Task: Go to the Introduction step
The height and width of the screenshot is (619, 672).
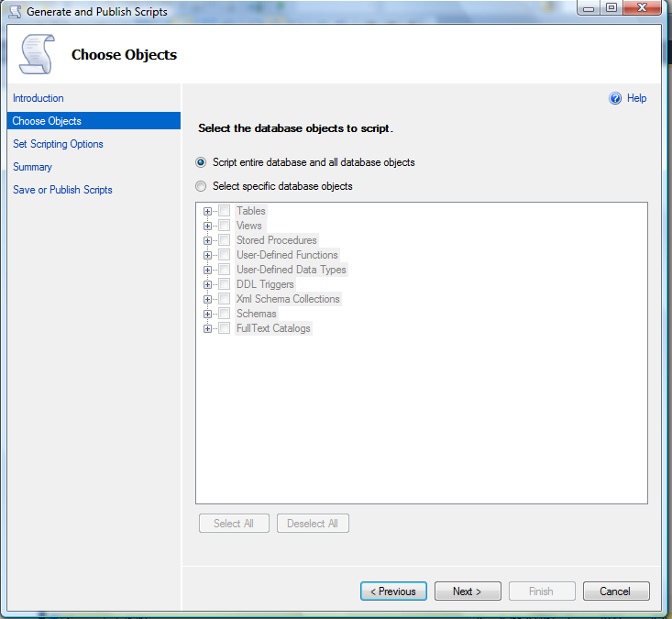Action: point(39,98)
